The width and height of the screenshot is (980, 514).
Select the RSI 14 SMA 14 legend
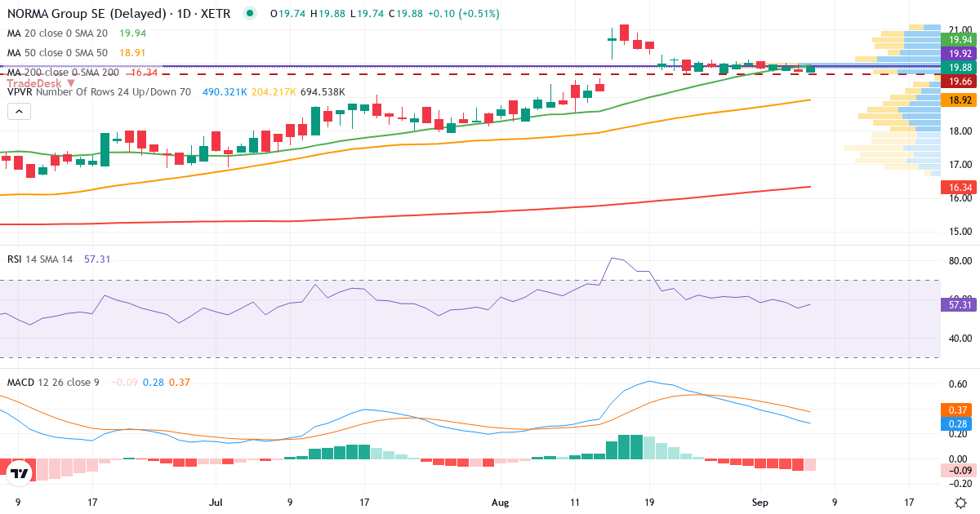point(40,259)
